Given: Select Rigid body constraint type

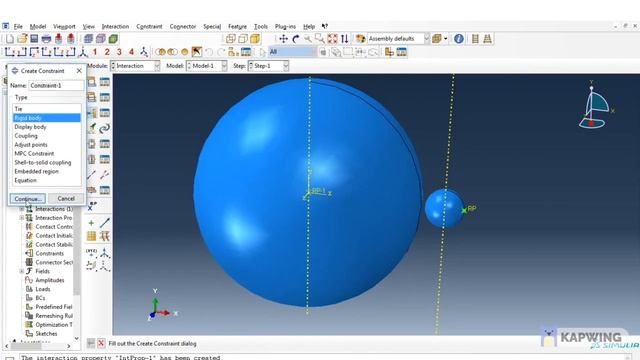Looking at the screenshot, I should coord(47,118).
